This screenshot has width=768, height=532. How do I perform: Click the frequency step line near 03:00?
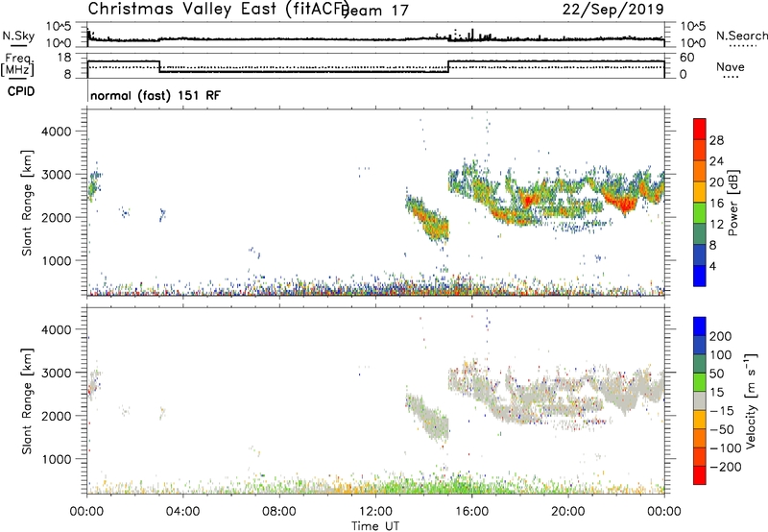tap(159, 66)
